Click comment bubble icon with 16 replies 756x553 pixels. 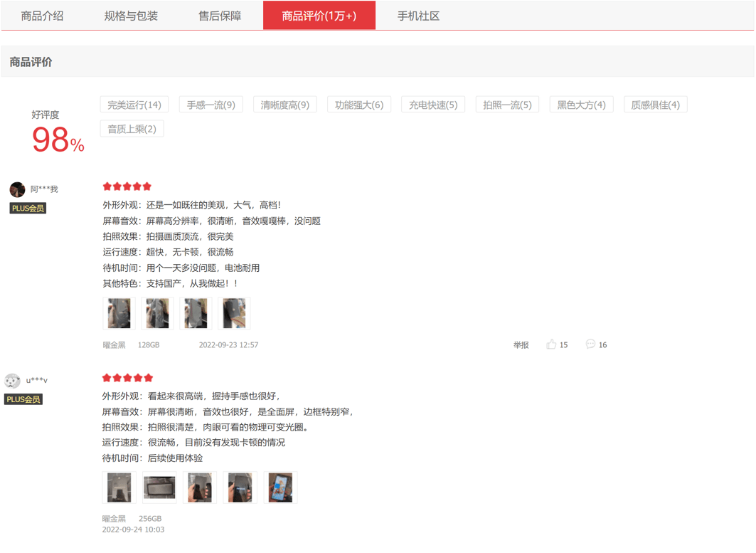(590, 344)
